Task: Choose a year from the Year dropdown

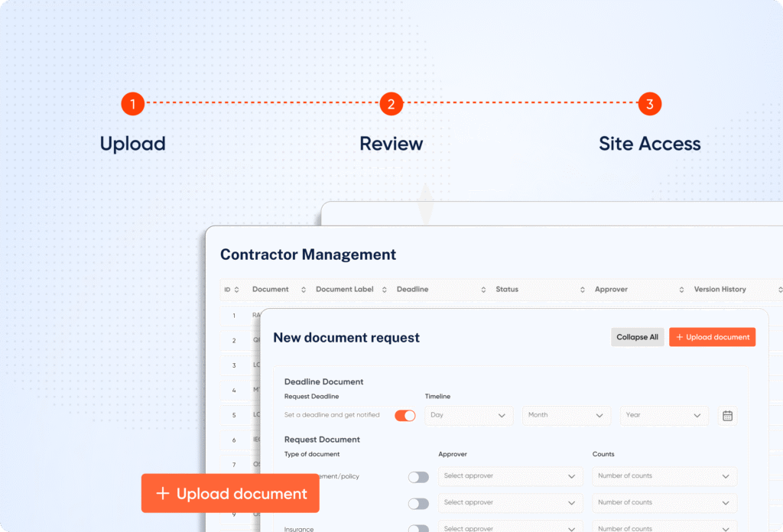Action: [664, 415]
